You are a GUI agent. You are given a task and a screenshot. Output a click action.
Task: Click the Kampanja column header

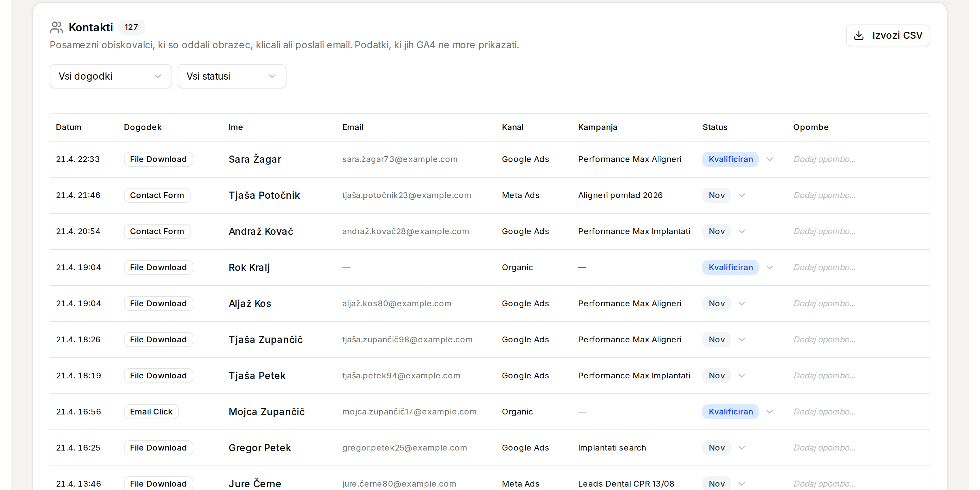point(598,128)
